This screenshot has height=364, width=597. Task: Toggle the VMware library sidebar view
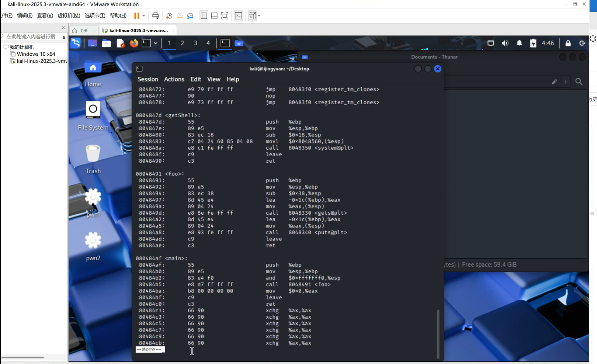click(204, 16)
